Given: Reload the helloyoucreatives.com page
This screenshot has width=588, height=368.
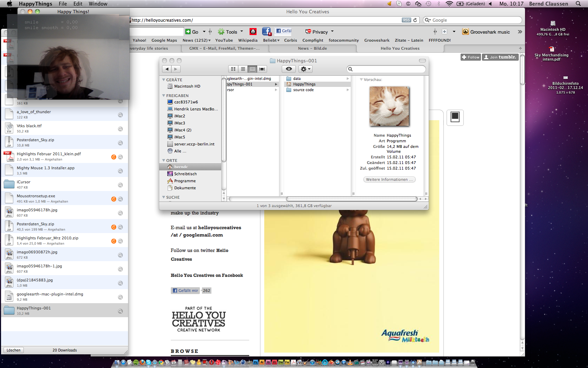Looking at the screenshot, I should click(415, 20).
